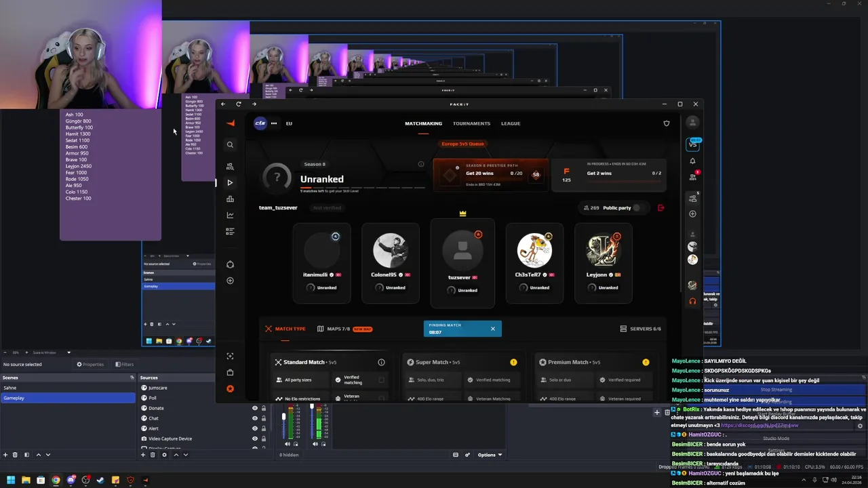This screenshot has height=488, width=868.
Task: Open Discord from the Windows taskbar
Action: (x=71, y=480)
